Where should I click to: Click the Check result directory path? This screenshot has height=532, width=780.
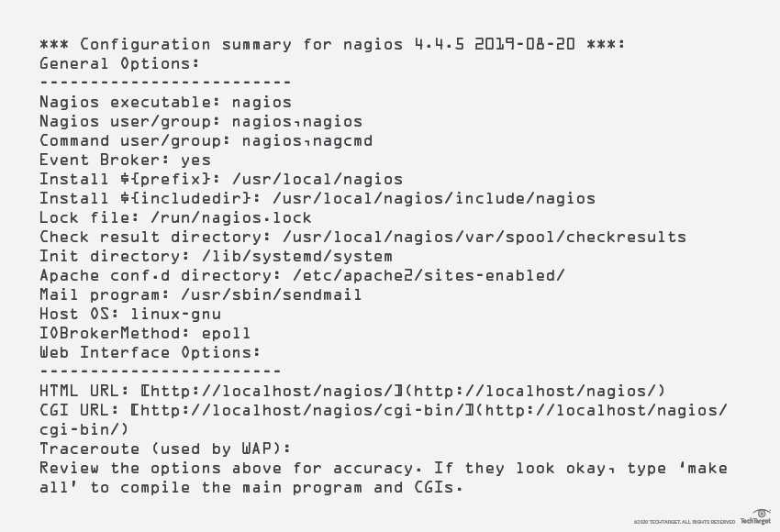(484, 238)
